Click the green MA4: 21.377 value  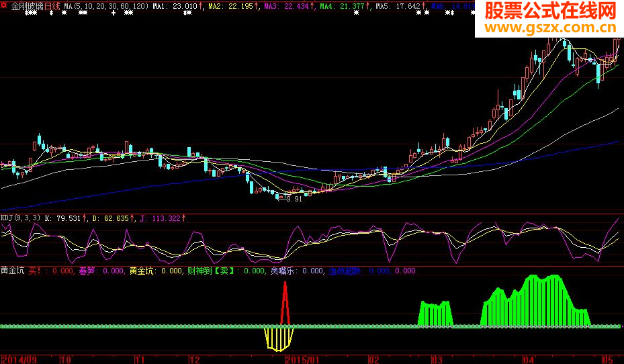coord(343,6)
